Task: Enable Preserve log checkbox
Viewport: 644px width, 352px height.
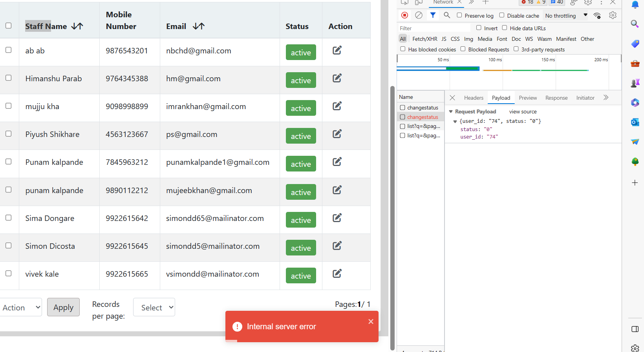Action: click(459, 15)
